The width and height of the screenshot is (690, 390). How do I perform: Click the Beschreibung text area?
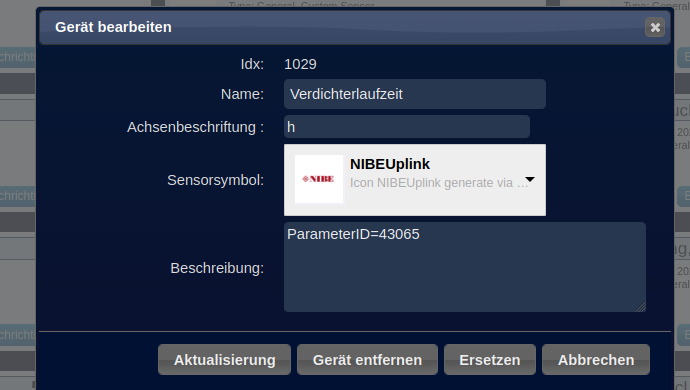[x=465, y=267]
